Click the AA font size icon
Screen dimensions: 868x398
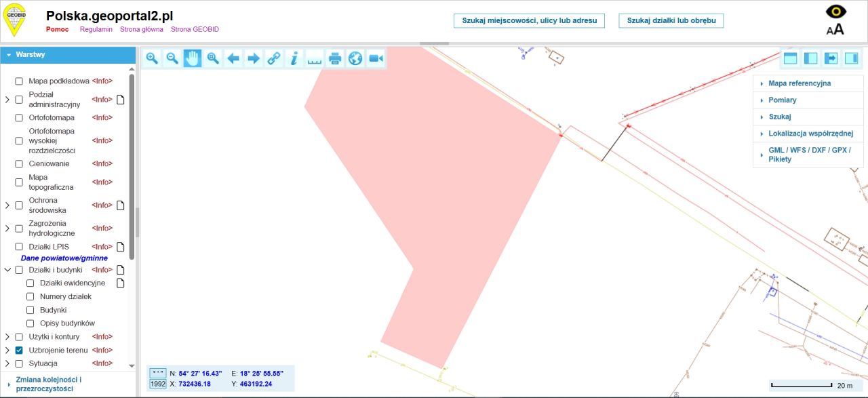pos(835,29)
